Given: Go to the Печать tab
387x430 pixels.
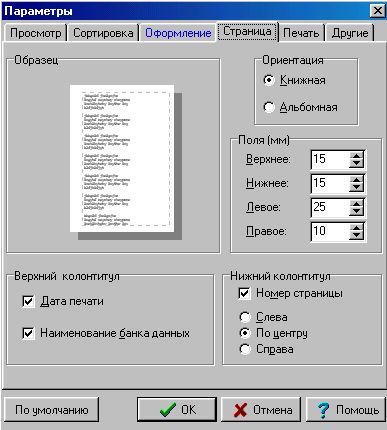Looking at the screenshot, I should pyautogui.click(x=301, y=33).
